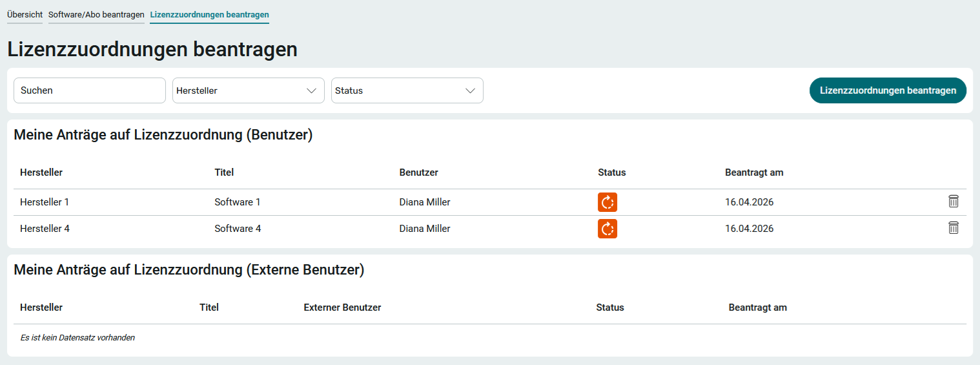Screen dimensions: 980x365
Task: Delete the Hersteller 1 license request
Action: pyautogui.click(x=953, y=202)
